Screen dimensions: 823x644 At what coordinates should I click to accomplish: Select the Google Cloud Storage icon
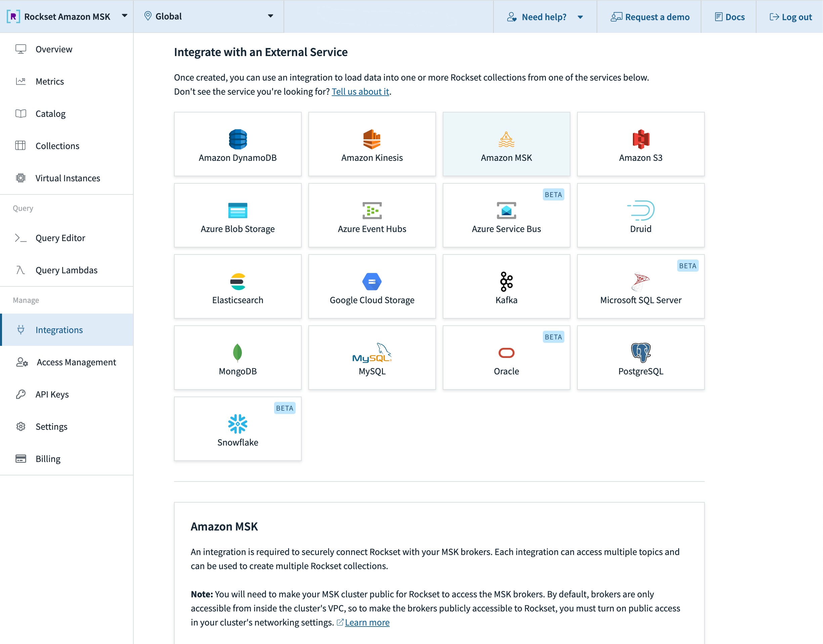(x=372, y=281)
